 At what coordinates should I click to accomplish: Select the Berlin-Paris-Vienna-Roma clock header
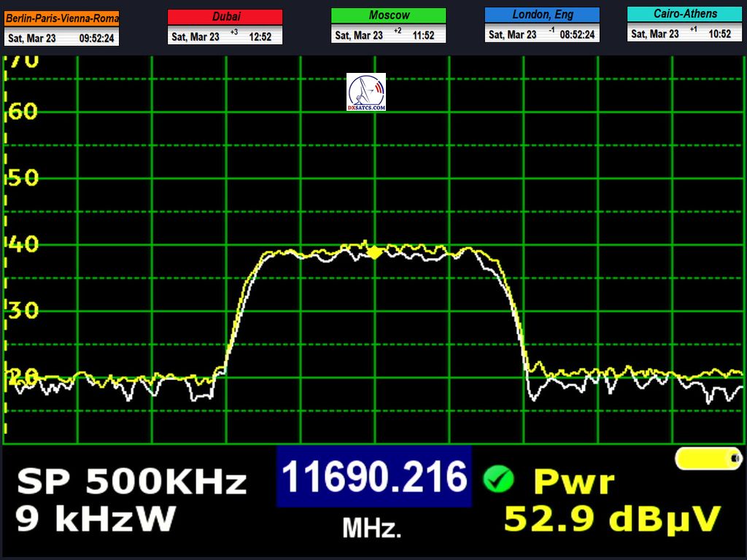pos(62,17)
